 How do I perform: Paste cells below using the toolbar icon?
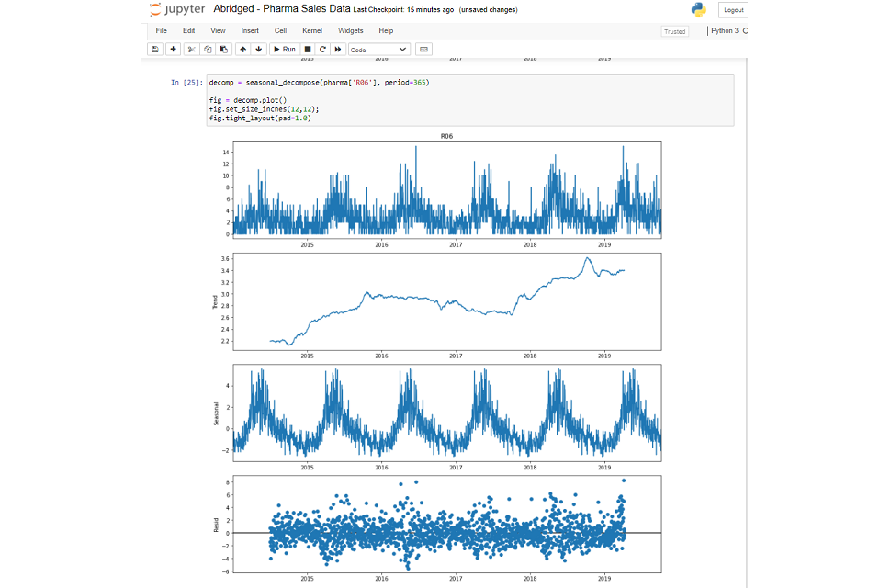tap(224, 50)
